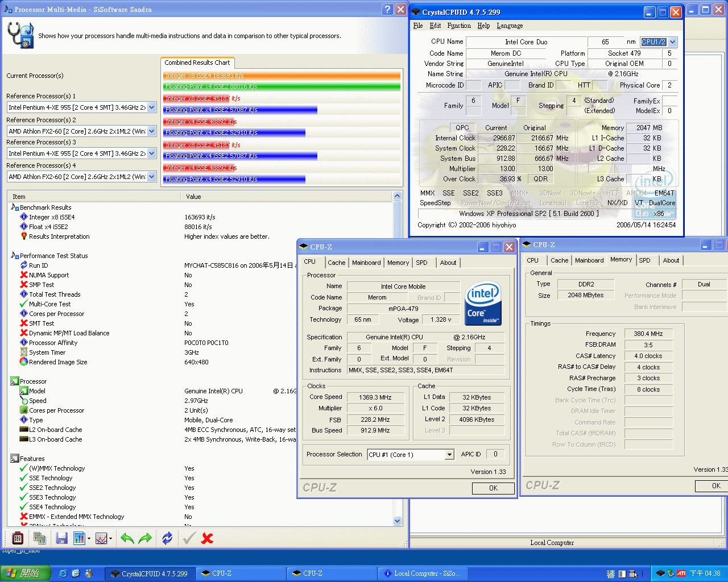The height and width of the screenshot is (582, 728).
Task: Launch Internet Explorer from quick launch
Action: tap(63, 573)
